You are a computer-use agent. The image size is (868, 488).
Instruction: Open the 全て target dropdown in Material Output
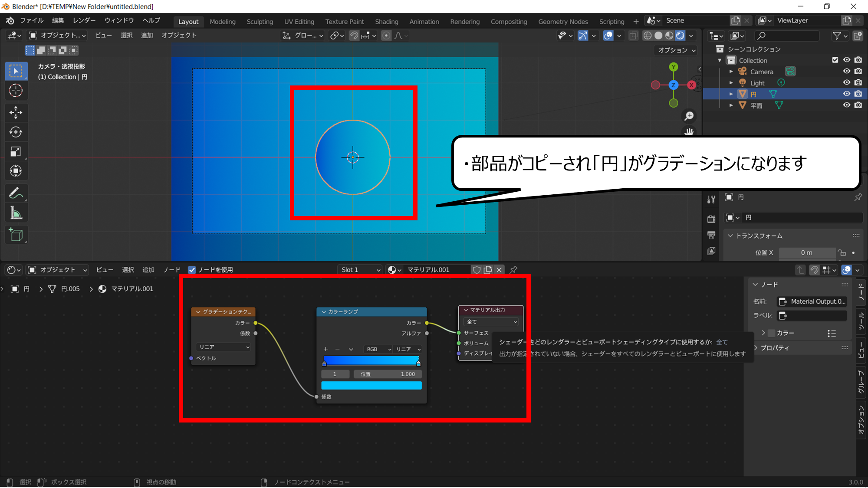491,322
